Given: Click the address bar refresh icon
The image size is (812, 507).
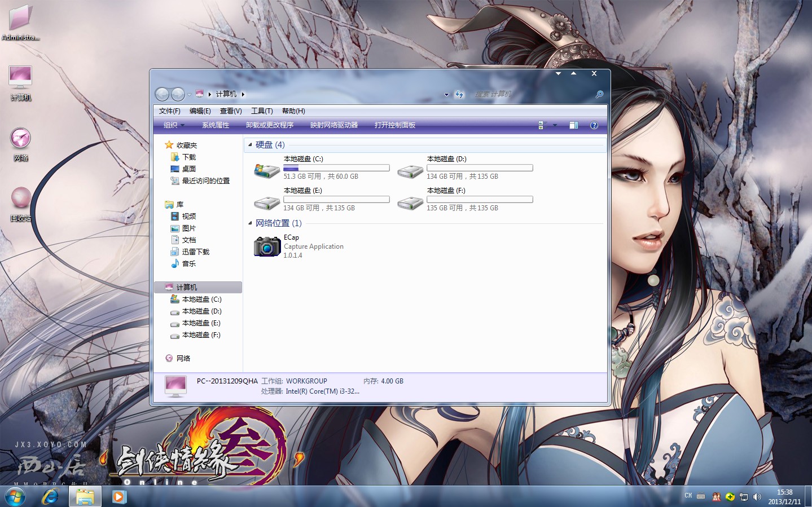Looking at the screenshot, I should click(459, 94).
